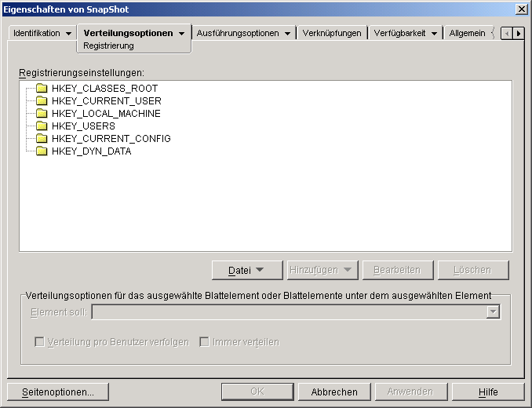This screenshot has height=408, width=532.
Task: Click the HKEY_CURRENT_CONFIG folder icon
Action: pos(42,139)
